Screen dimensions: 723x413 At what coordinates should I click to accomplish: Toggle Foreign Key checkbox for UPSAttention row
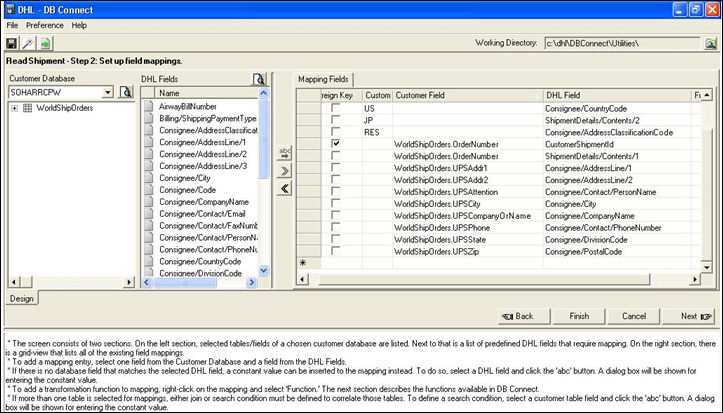click(x=336, y=192)
